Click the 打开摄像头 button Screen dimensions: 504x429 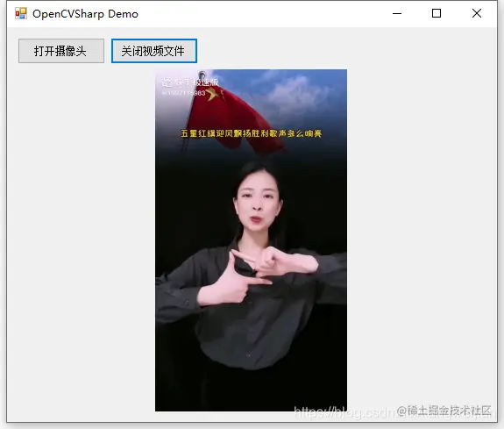pyautogui.click(x=61, y=51)
